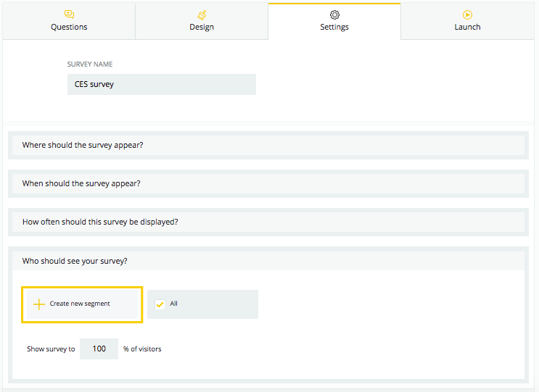539x392 pixels.
Task: Expand 'Where should the survey appear?' section
Action: coord(268,145)
